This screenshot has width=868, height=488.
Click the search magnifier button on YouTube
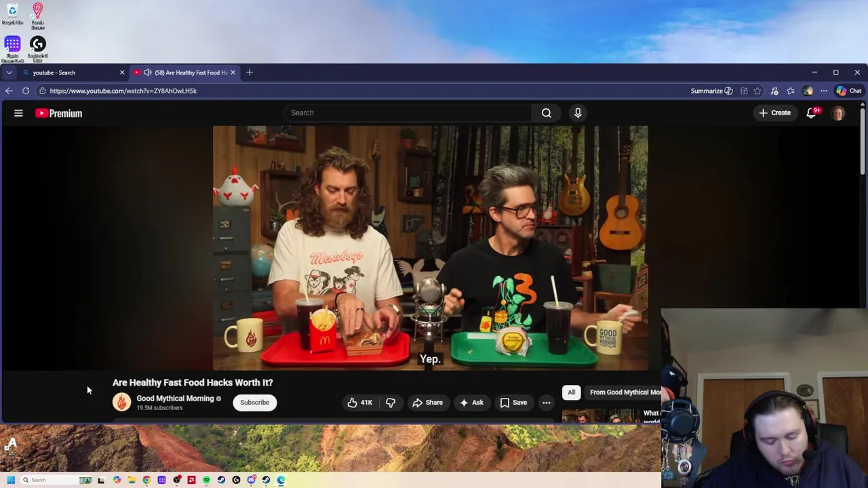(547, 113)
